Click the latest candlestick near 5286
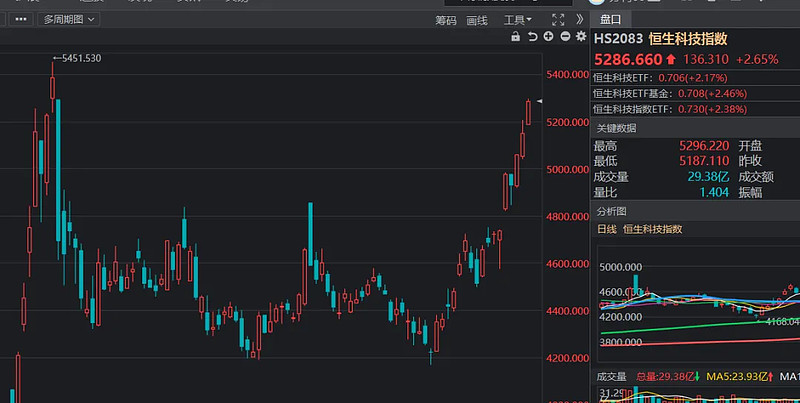The image size is (800, 403). [x=528, y=112]
